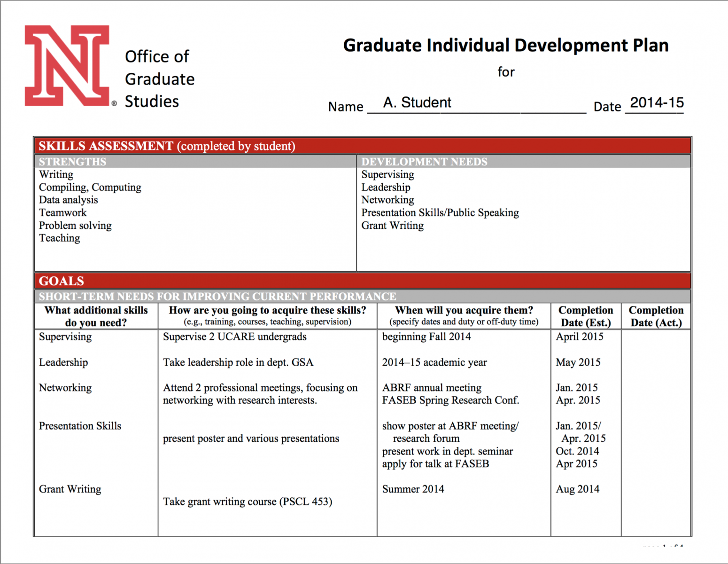Click 'Supervising' under Development Needs
The height and width of the screenshot is (564, 728).
(x=388, y=174)
